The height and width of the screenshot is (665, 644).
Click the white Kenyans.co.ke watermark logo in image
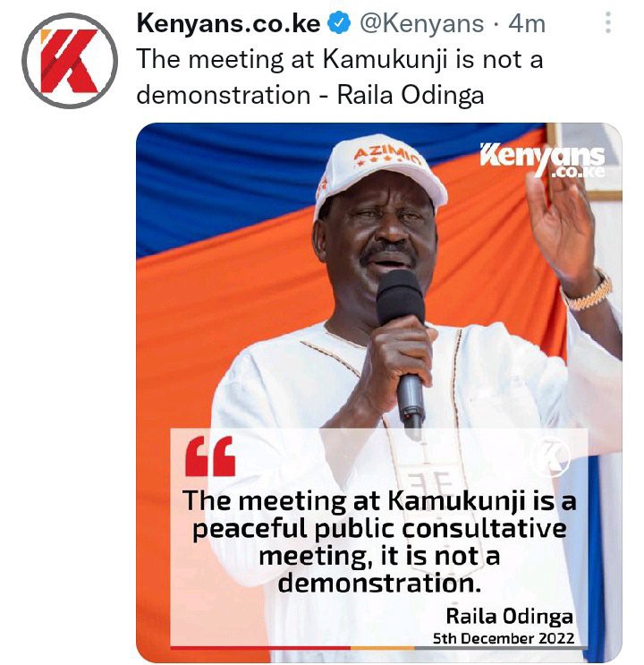543,160
